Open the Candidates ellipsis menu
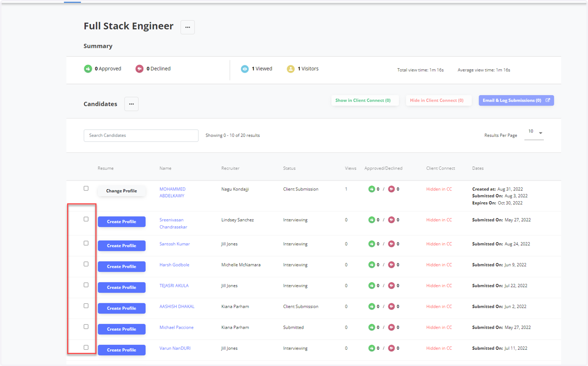Viewport: 588px width, 366px height. [x=131, y=104]
